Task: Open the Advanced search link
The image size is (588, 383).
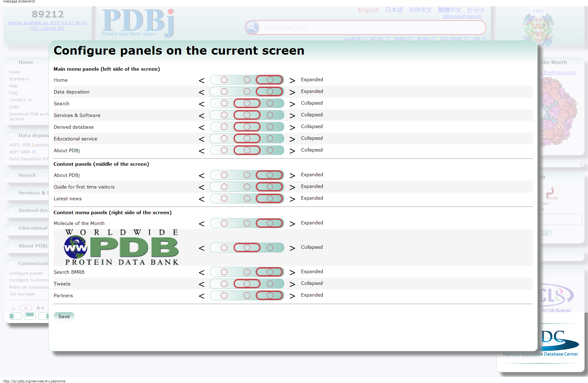Action: click(462, 16)
